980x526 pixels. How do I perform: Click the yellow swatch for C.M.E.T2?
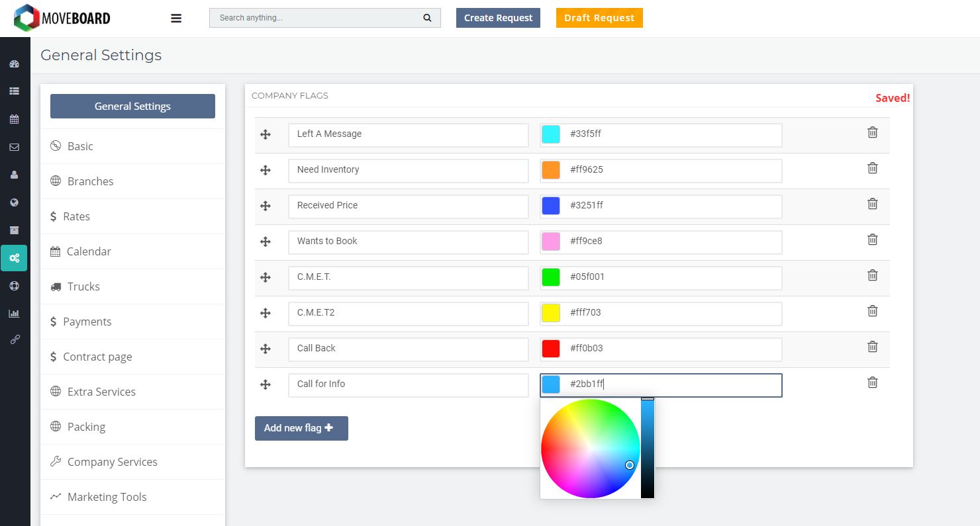551,313
